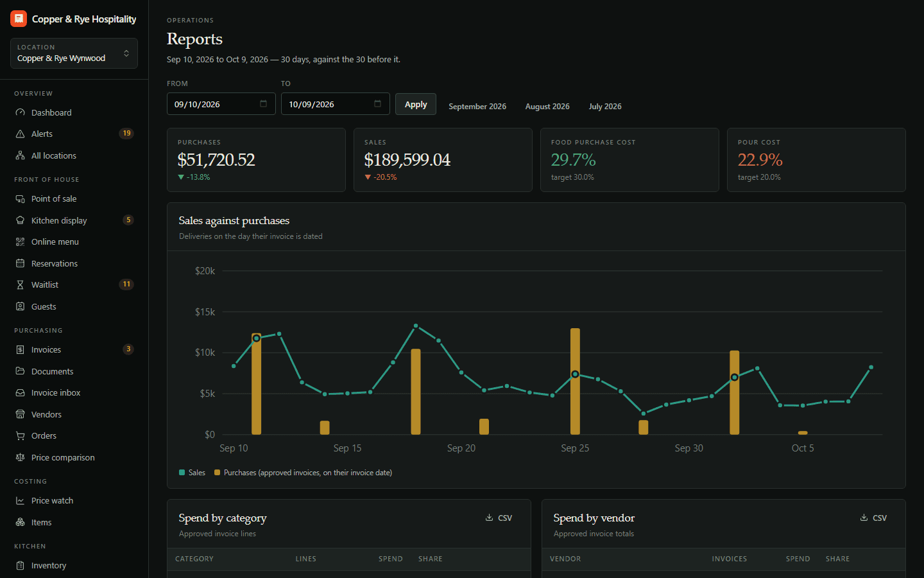Open the Reservations section

point(74,263)
